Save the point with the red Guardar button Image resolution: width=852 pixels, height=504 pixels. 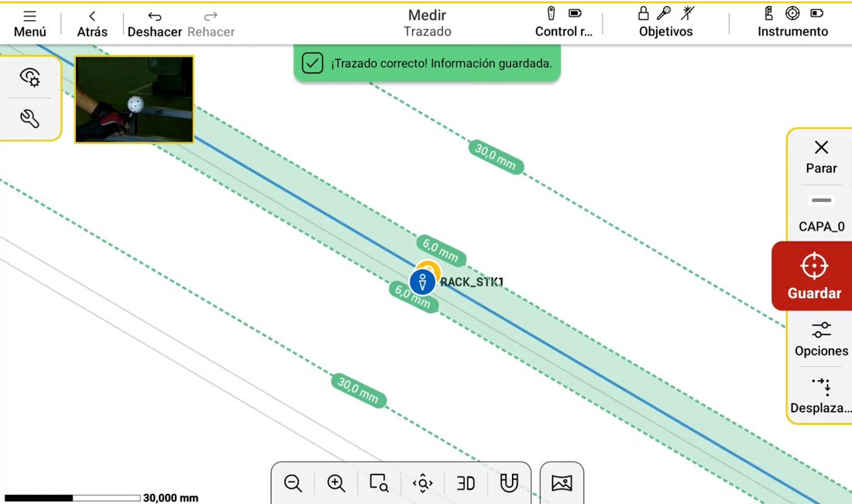[x=813, y=276]
